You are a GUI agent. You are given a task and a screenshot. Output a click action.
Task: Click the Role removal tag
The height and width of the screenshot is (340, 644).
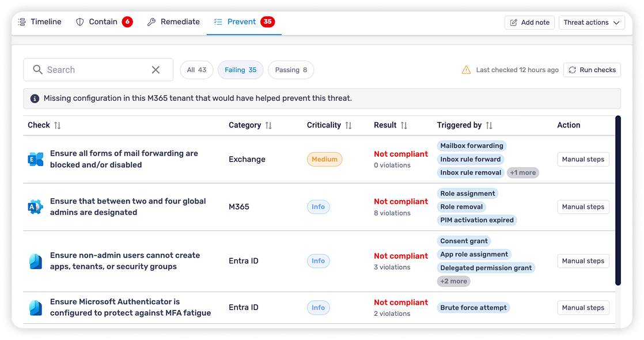point(461,207)
